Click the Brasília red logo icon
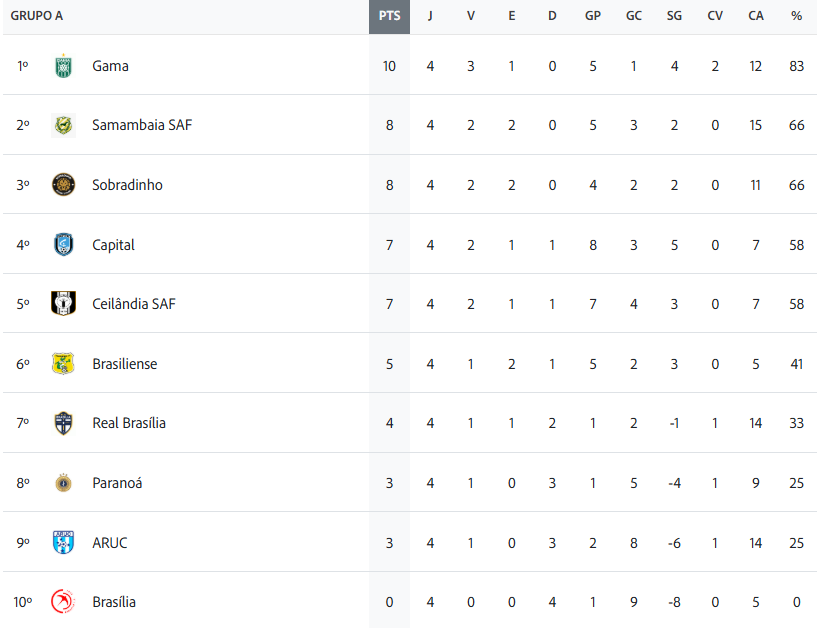Viewport: 820px width, 628px height. click(63, 602)
